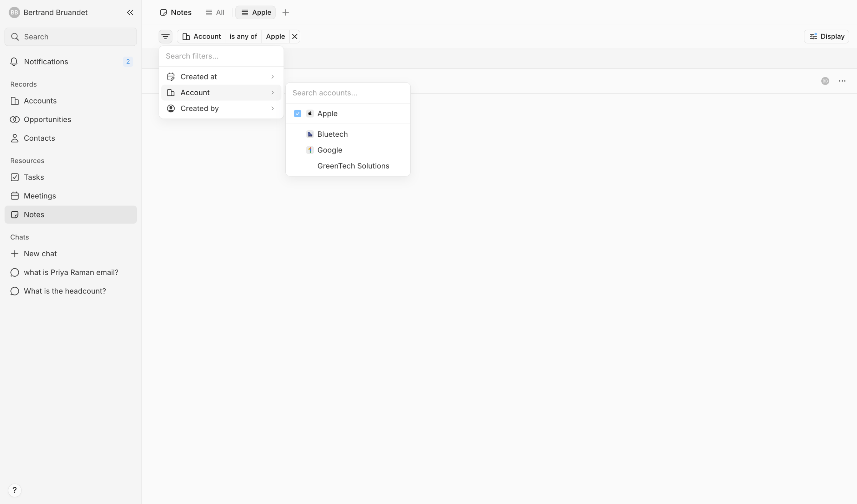Click the Created by person icon
Image resolution: width=857 pixels, height=504 pixels.
coord(171,109)
